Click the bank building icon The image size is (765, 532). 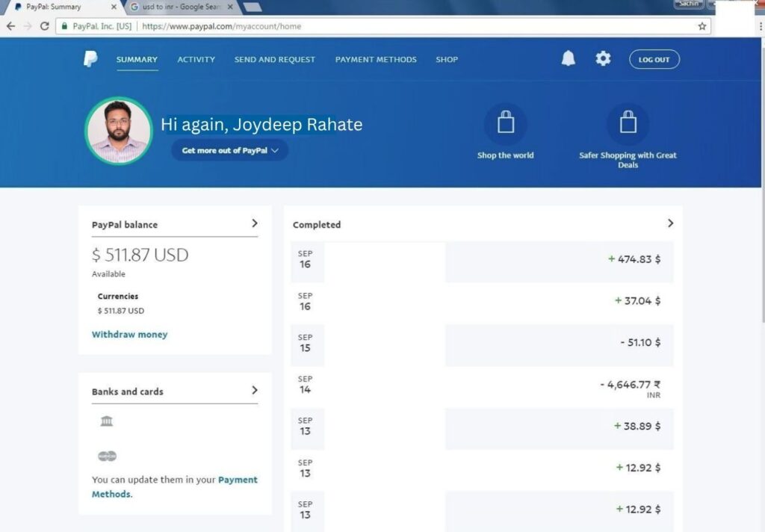[107, 421]
